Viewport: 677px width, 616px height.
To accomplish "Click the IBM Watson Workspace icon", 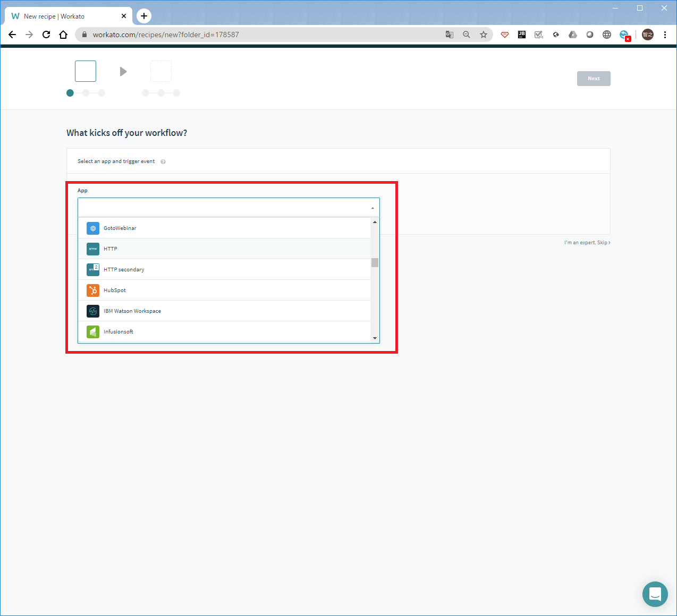I will click(93, 311).
